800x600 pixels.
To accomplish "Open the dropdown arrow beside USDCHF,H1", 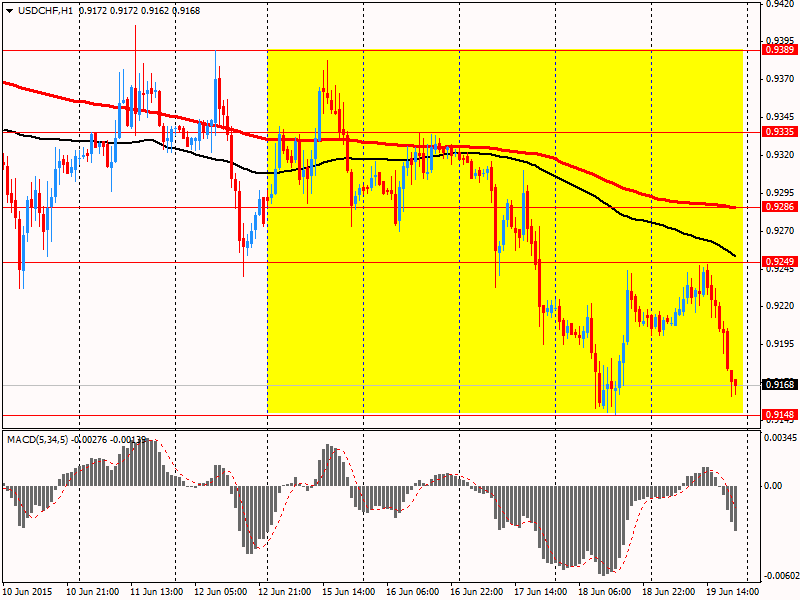I will pos(8,10).
